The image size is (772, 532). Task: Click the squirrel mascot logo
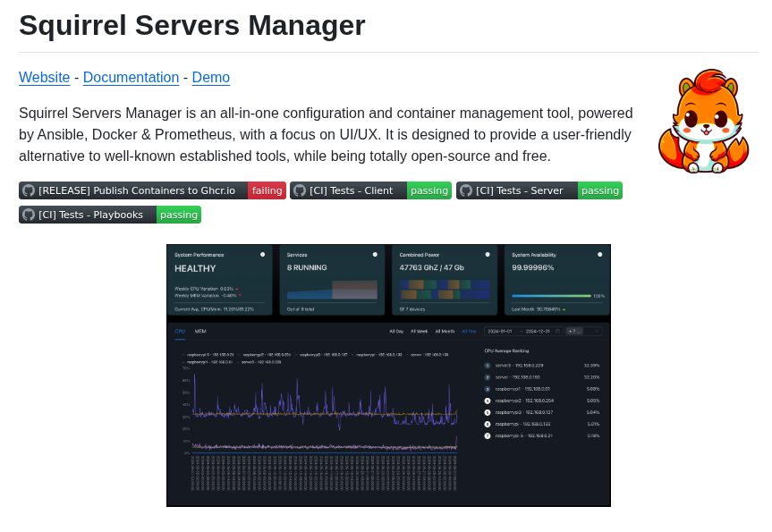coord(703,121)
